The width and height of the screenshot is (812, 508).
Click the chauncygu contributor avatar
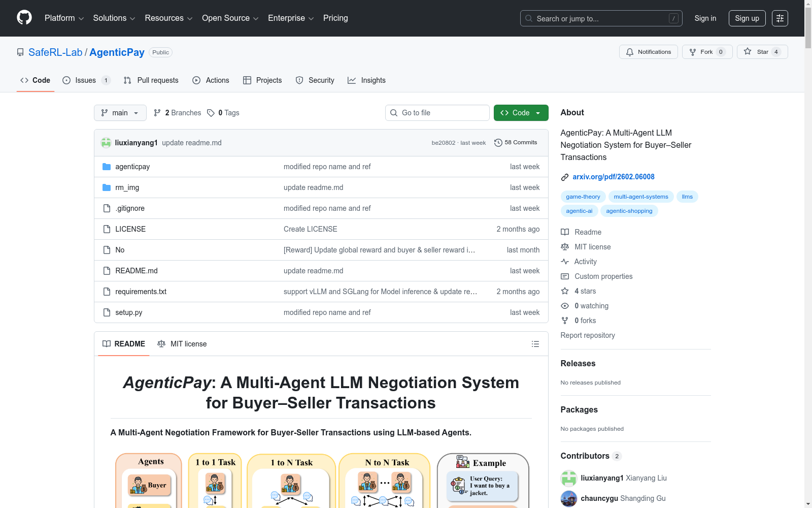click(569, 499)
